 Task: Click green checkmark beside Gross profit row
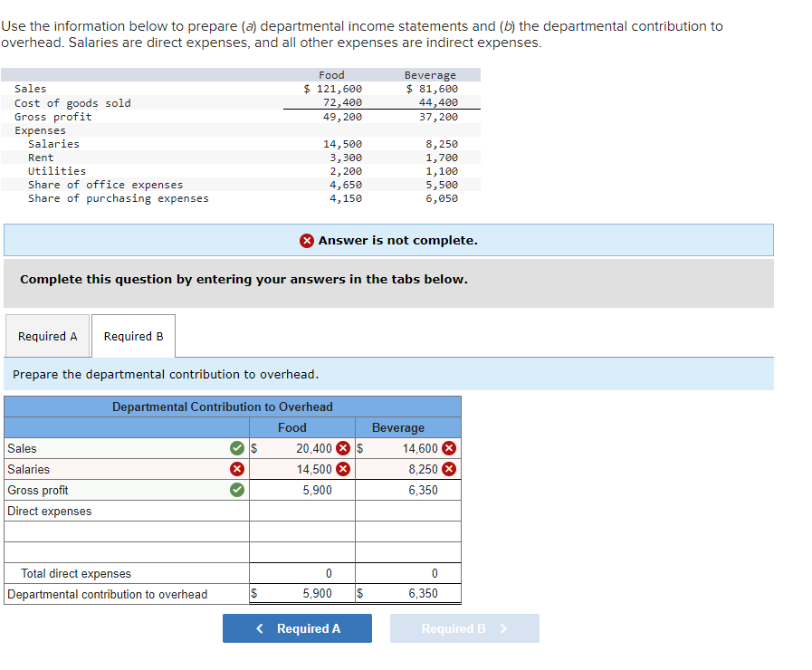click(x=237, y=490)
